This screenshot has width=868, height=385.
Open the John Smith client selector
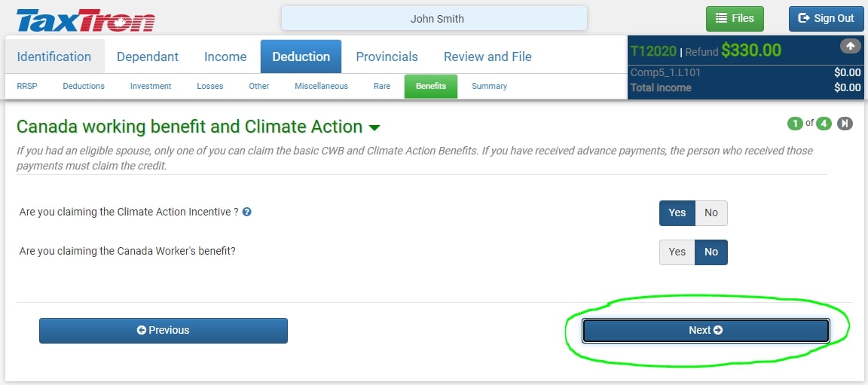tap(435, 19)
